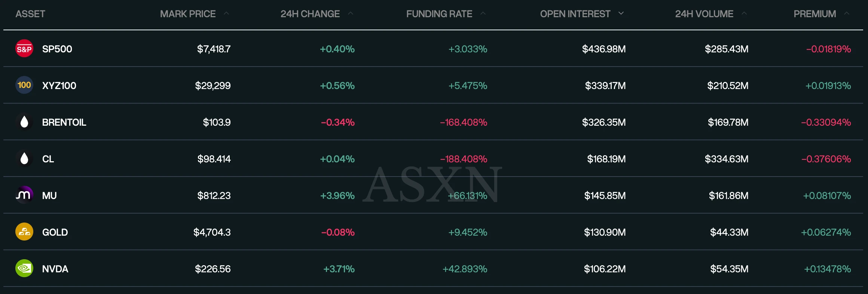Click the GOLD bars icon
The width and height of the screenshot is (868, 294).
tap(24, 232)
